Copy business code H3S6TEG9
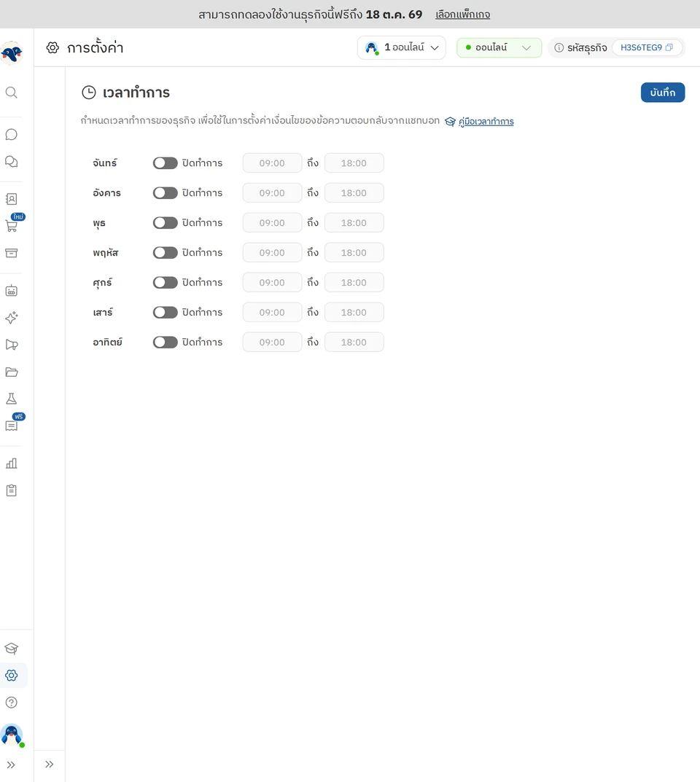Screen dimensions: 700x782 669,47
